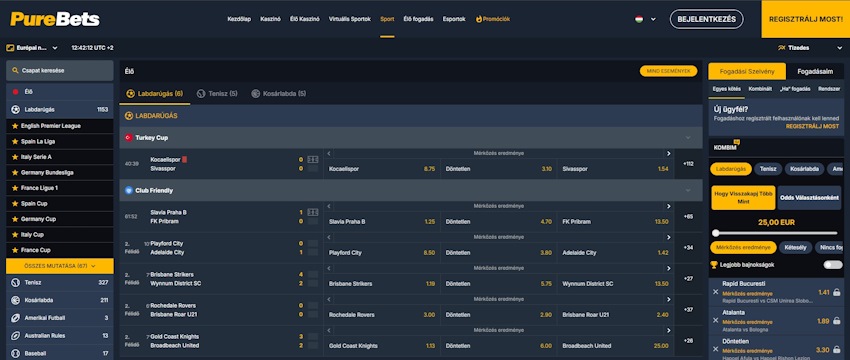Remove Rapid Bucuresti selection with X icon
850x360 pixels.
[x=716, y=292]
